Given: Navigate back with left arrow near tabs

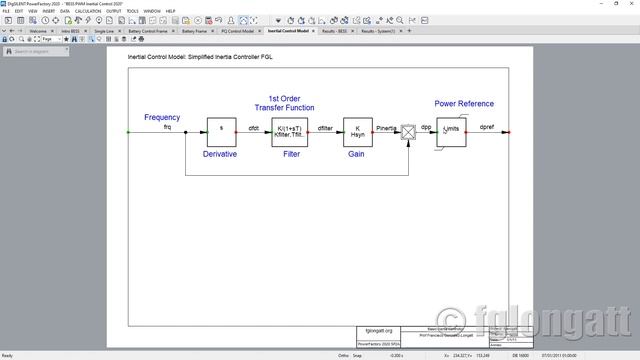Looking at the screenshot, I should (12, 31).
